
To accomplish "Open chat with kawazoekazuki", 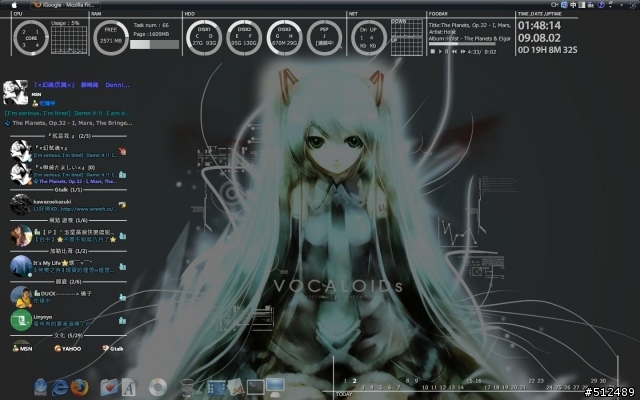I will click(x=69, y=205).
